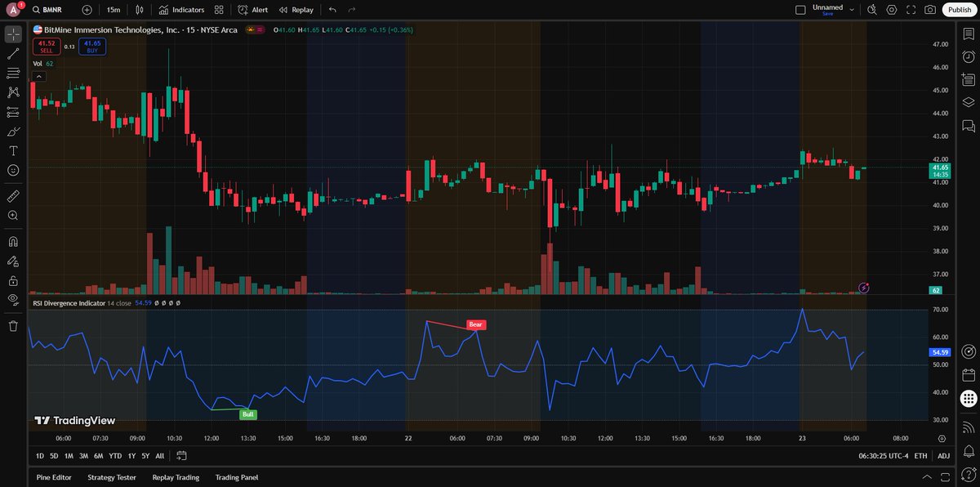Select the Text annotation tool
The height and width of the screenshot is (487, 980).
click(x=13, y=150)
